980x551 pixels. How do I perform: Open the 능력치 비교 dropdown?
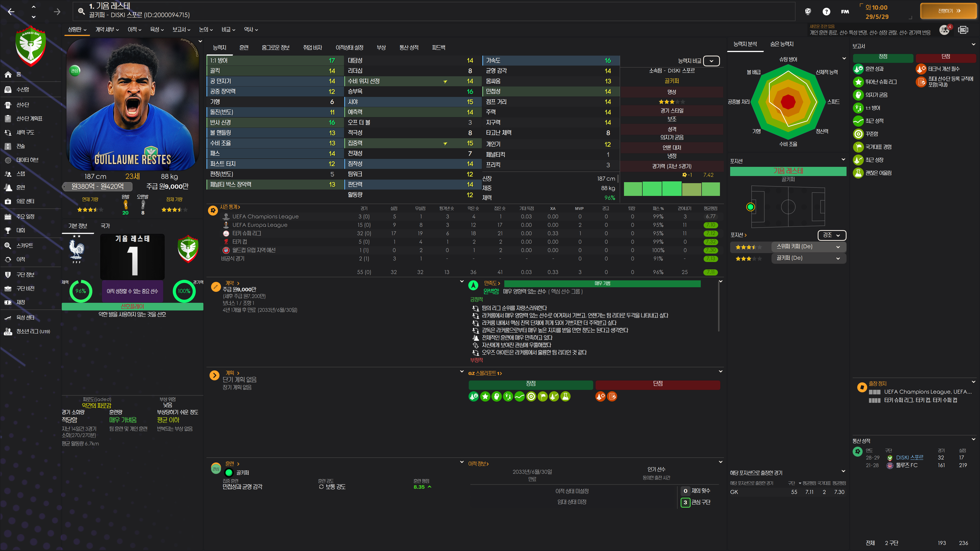point(711,61)
